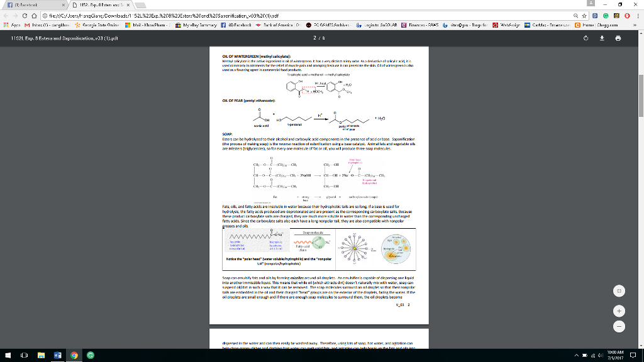Zoom in on the PDF page
Screen dimensions: 644x362
619,309
